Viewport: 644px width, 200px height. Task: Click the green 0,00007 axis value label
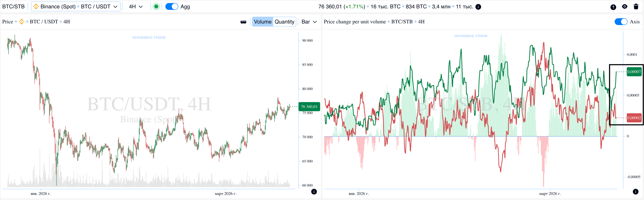(x=634, y=72)
